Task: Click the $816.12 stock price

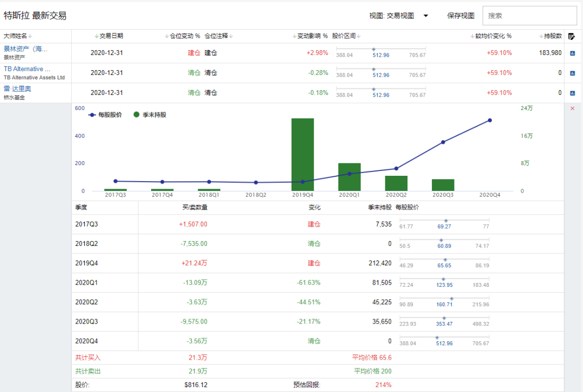Action: coord(195,385)
